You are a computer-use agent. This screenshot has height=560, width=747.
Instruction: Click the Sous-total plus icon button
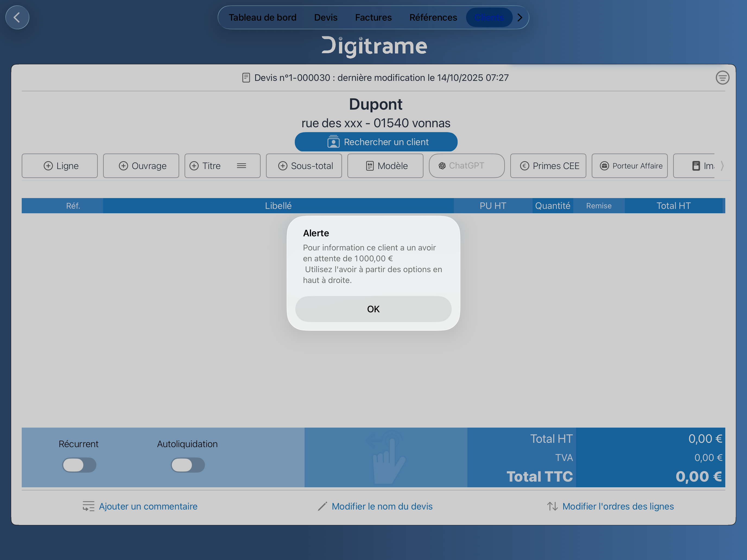(304, 166)
